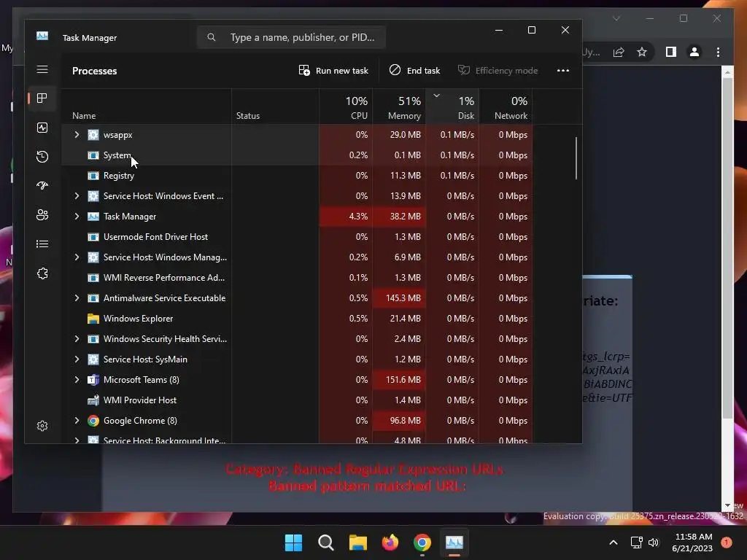
Task: Click the clock showing 11:58 AM
Action: (694, 537)
